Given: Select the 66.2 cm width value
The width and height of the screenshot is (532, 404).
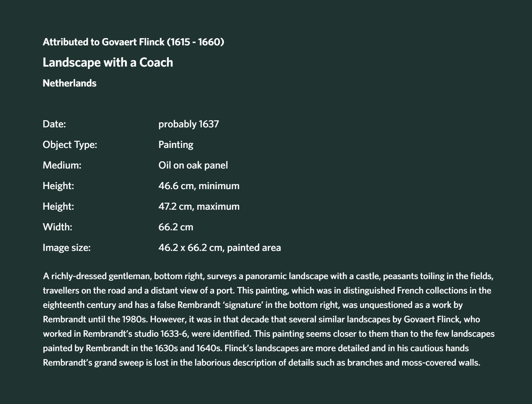Looking at the screenshot, I should click(x=176, y=227).
